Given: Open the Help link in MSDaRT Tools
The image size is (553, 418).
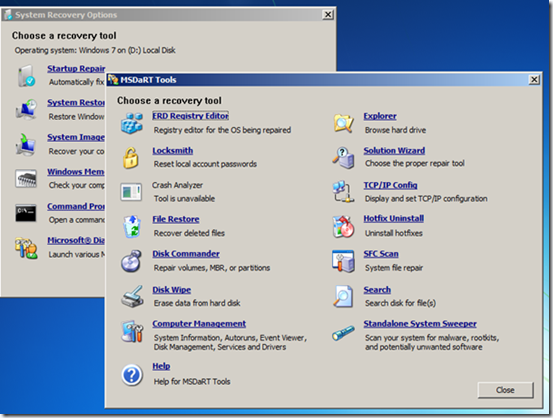Looking at the screenshot, I should coord(161,366).
